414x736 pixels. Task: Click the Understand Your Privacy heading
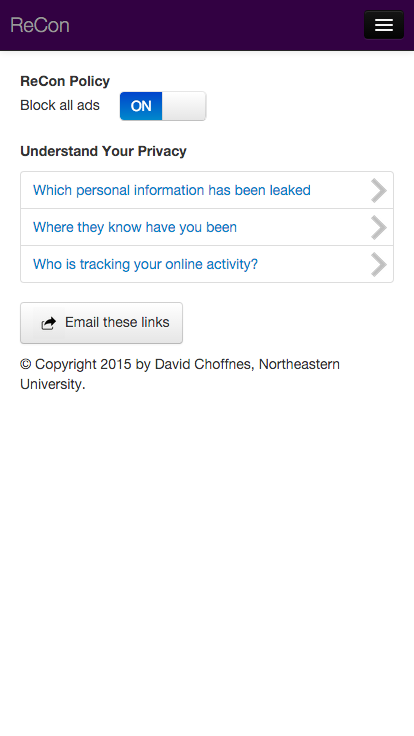tap(103, 151)
